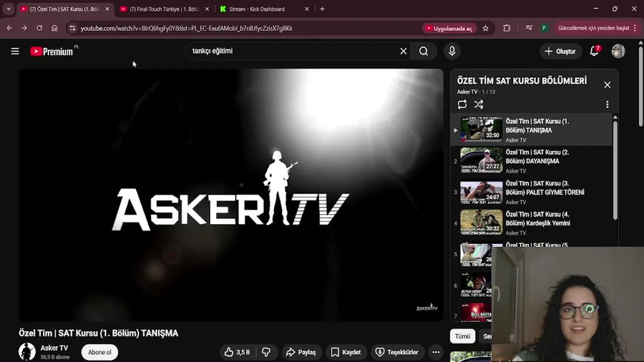Close the playlist panel
This screenshot has width=644, height=362.
[607, 84]
